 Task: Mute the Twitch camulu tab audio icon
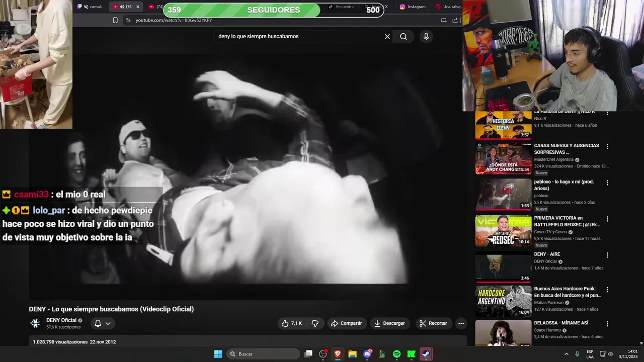coord(86,7)
